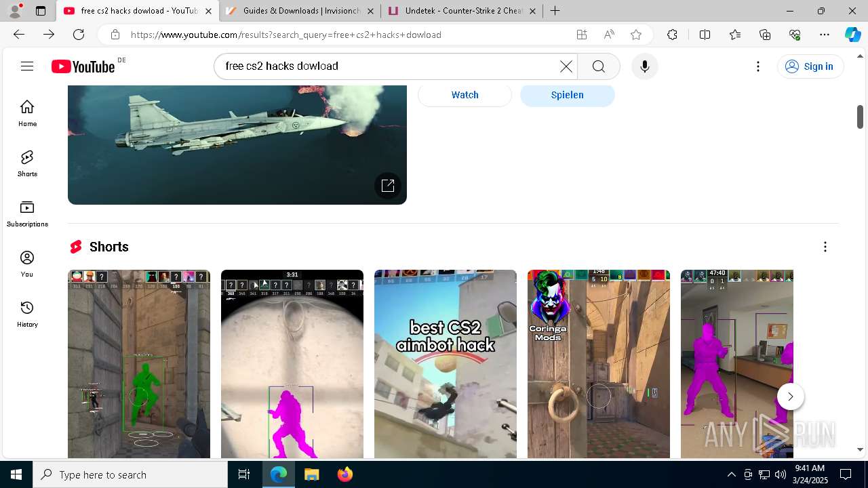Screen dimensions: 868x488
Task: Open Edge tab actions menu
Action: (x=41, y=11)
